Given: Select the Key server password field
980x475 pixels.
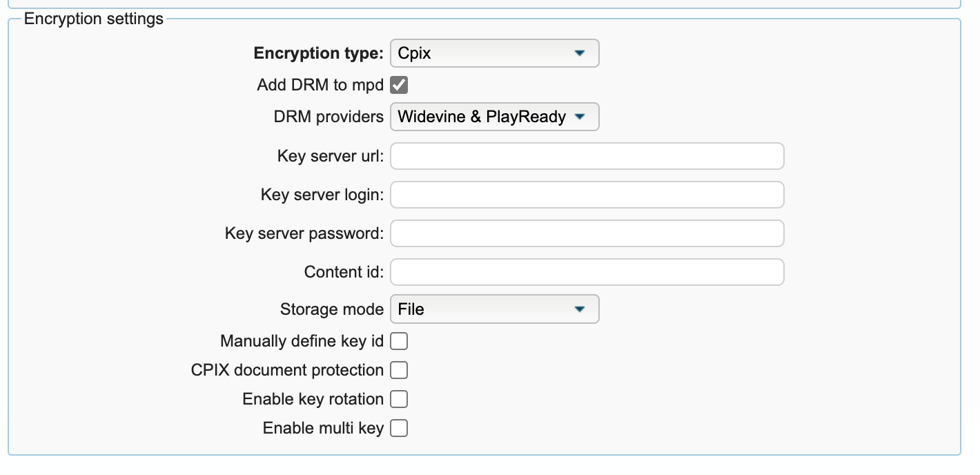Looking at the screenshot, I should click(587, 233).
